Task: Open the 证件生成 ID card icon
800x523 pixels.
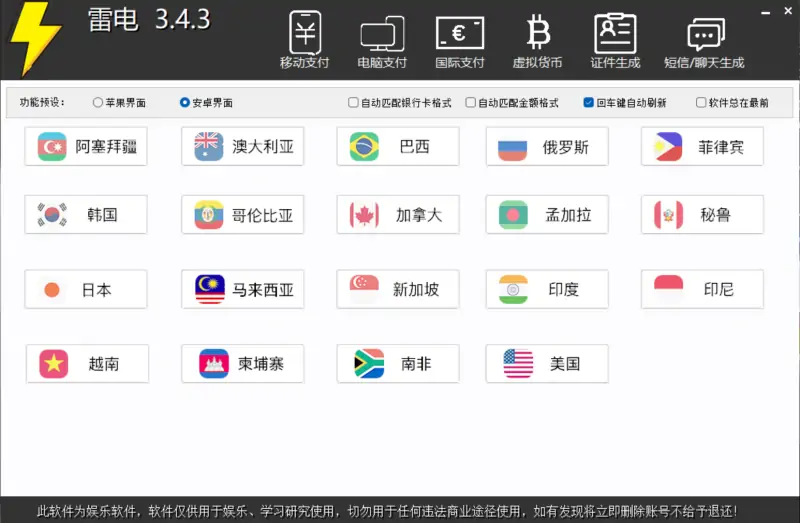Action: pyautogui.click(x=615, y=34)
